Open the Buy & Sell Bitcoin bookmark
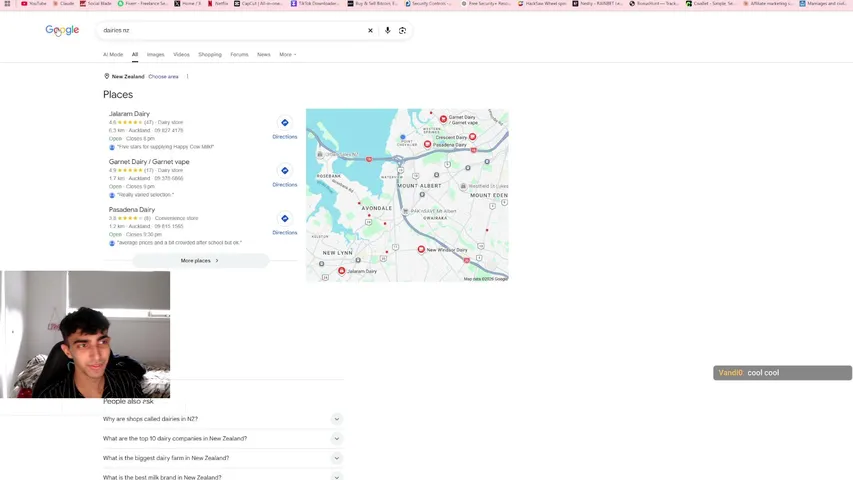The width and height of the screenshot is (853, 480). coord(373,3)
